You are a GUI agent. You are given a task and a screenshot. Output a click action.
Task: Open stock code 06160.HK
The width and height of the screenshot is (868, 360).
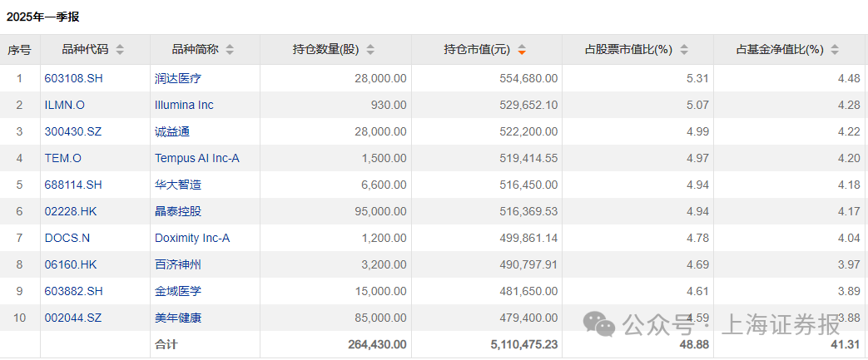coord(71,264)
